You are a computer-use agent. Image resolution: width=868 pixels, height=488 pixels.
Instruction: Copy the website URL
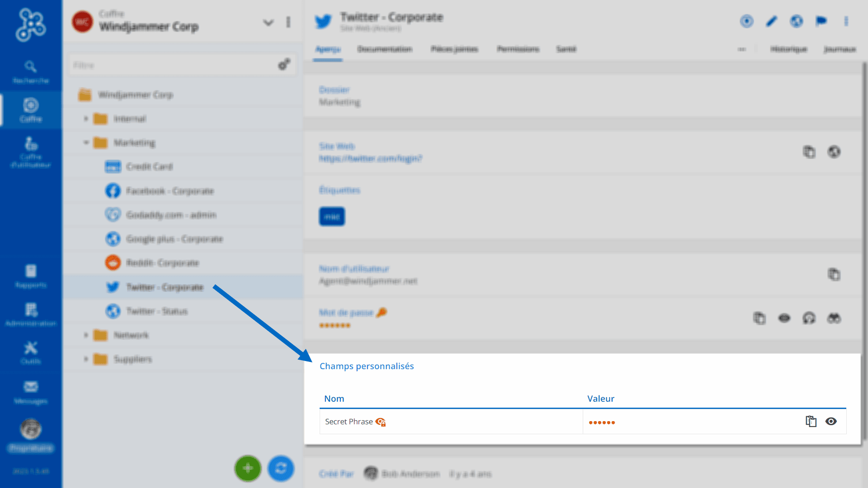809,152
